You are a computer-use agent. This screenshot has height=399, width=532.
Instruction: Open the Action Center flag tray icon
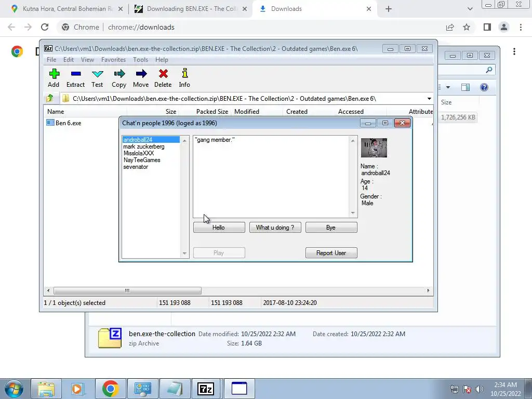[x=467, y=389]
